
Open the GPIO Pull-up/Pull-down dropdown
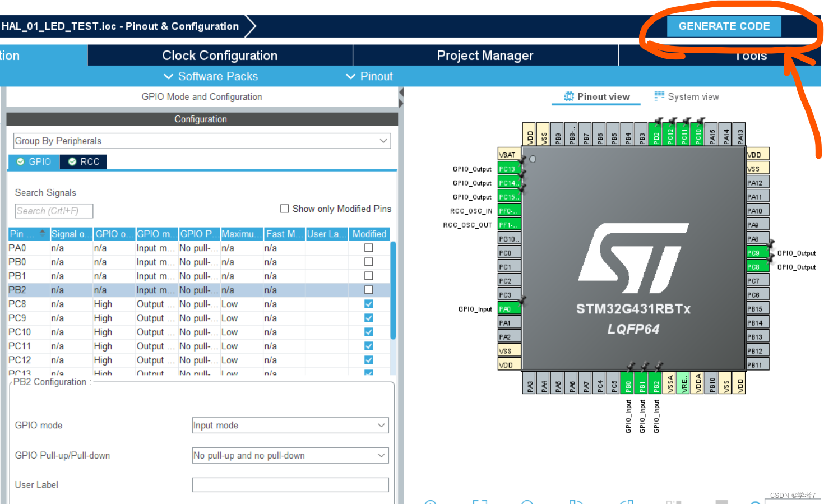(x=381, y=455)
